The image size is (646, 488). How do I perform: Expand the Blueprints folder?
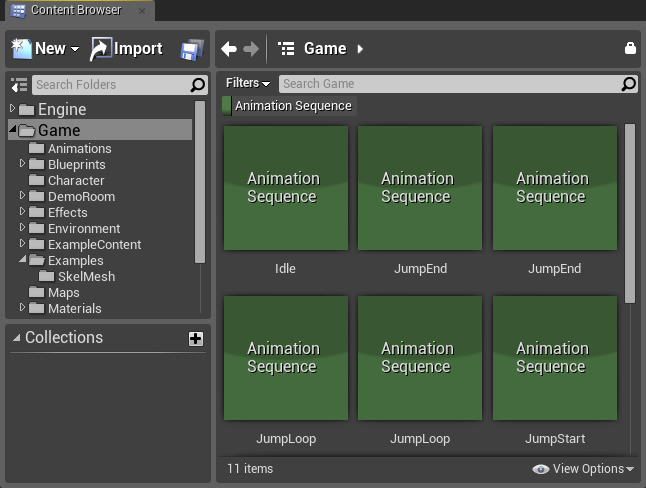pyautogui.click(x=22, y=164)
